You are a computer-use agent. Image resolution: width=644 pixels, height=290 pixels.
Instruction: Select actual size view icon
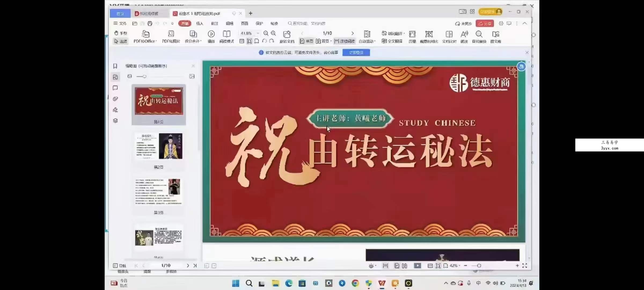241,41
